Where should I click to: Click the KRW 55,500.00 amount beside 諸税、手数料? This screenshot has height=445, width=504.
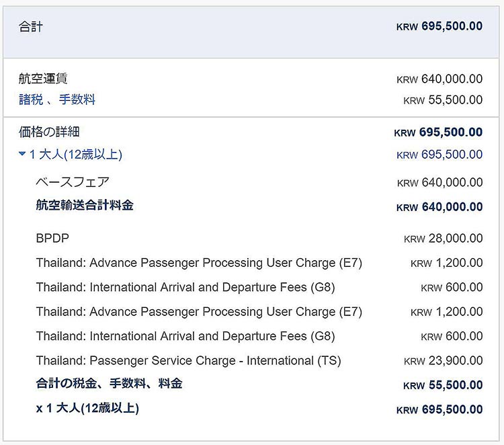[x=443, y=100]
